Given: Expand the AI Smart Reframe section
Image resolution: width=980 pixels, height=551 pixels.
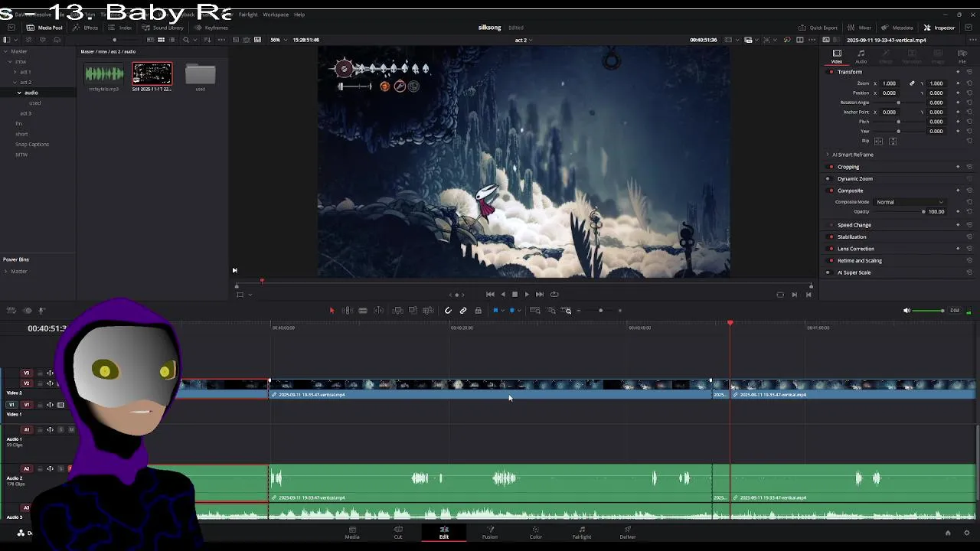Looking at the screenshot, I should 828,155.
